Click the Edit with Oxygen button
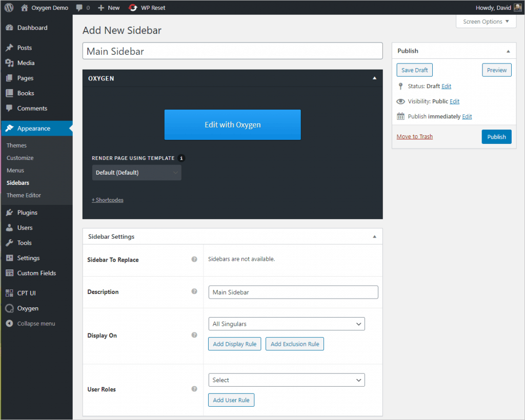This screenshot has height=420, width=525. coord(232,124)
